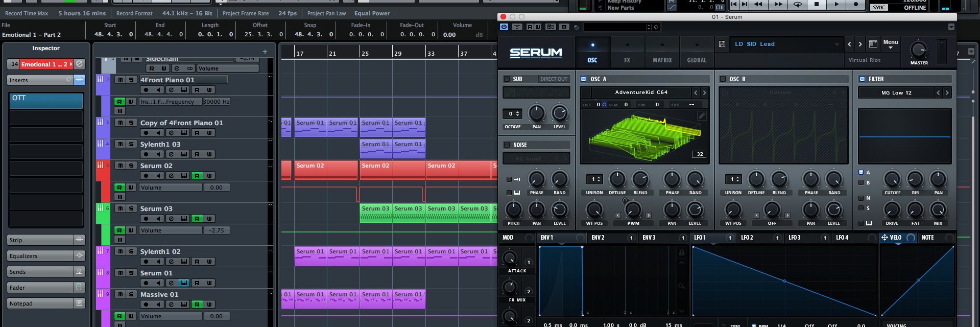Click the SYNC button in transport
Viewport: 980px width, 327px height.
pyautogui.click(x=879, y=7)
